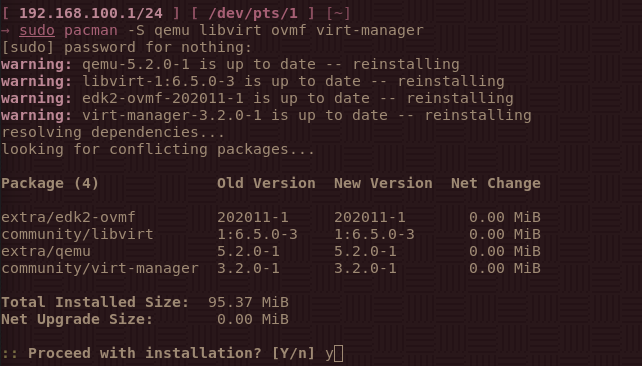The image size is (642, 366).
Task: Click the pacman command word
Action: 90,31
